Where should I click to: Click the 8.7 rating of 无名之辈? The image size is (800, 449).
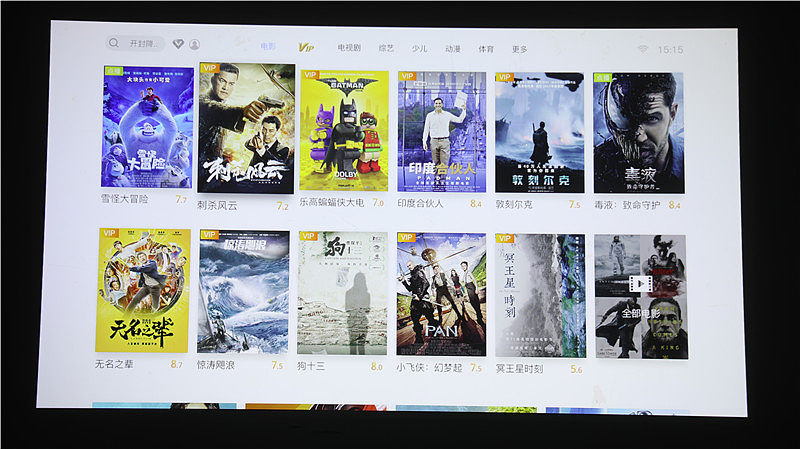tap(177, 364)
